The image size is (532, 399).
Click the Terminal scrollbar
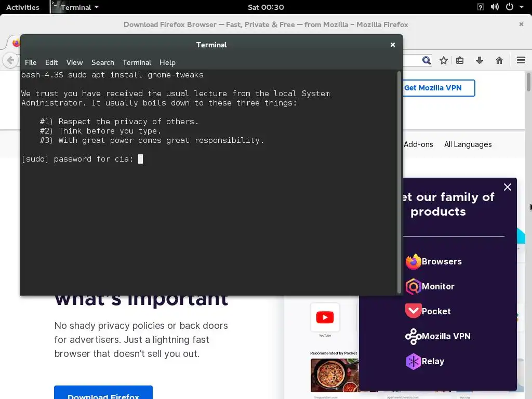tap(399, 182)
